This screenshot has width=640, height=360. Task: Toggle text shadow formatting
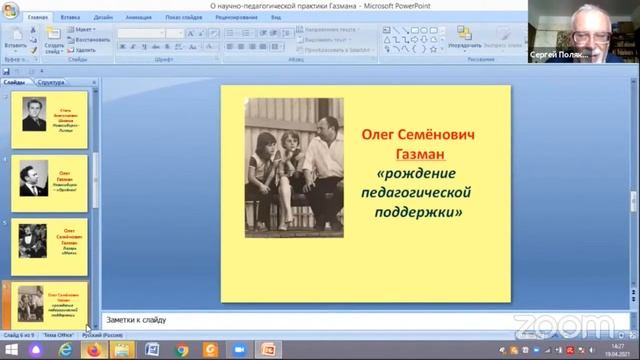pyautogui.click(x=167, y=47)
